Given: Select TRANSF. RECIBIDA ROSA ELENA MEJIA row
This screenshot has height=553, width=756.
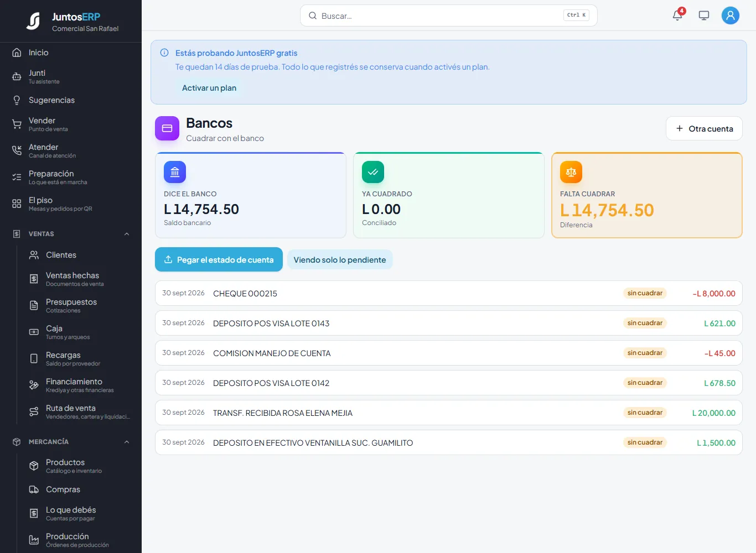Looking at the screenshot, I should point(449,413).
